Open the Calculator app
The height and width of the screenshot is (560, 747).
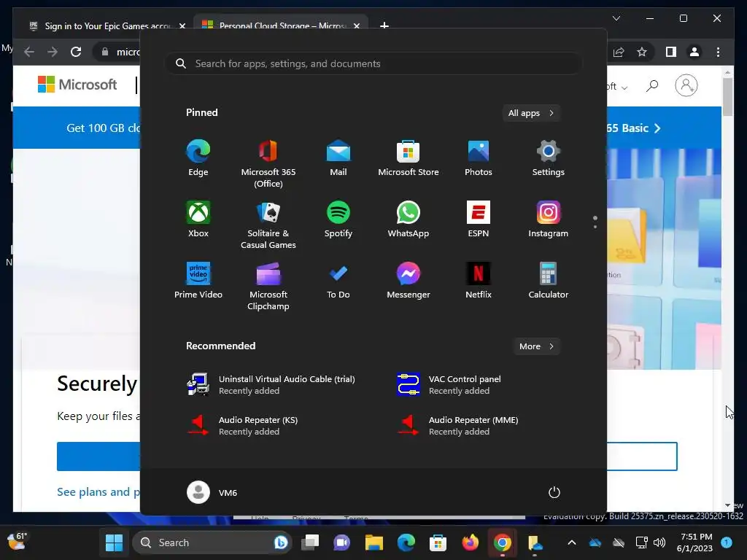pyautogui.click(x=549, y=281)
